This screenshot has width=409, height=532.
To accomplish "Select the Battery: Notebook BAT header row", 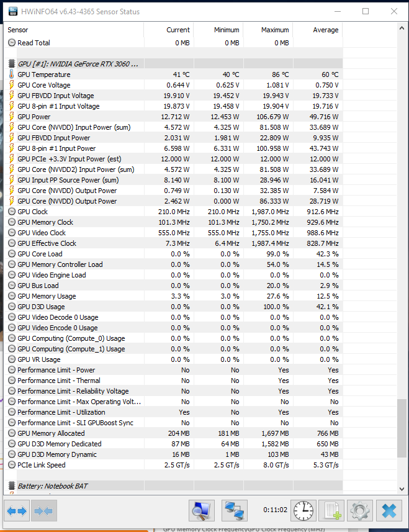I will tap(173, 486).
